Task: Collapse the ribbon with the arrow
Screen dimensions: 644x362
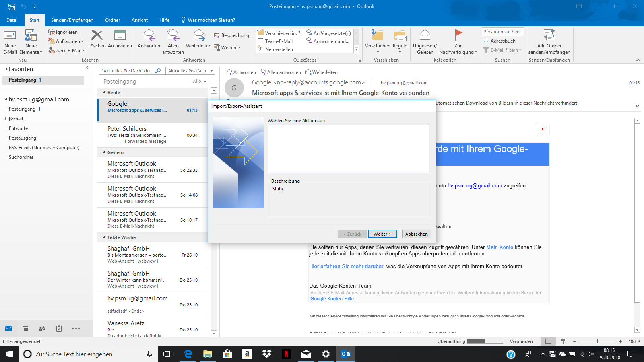Action: pyautogui.click(x=638, y=60)
